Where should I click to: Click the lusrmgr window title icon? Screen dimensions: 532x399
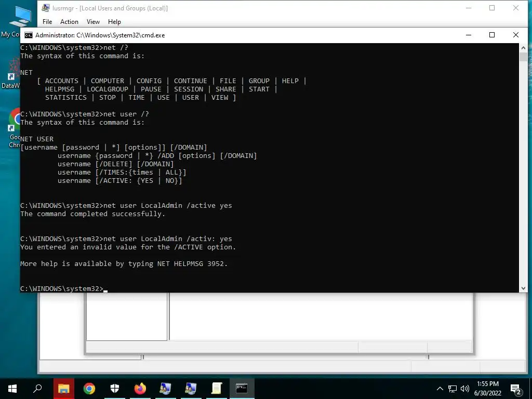46,8
